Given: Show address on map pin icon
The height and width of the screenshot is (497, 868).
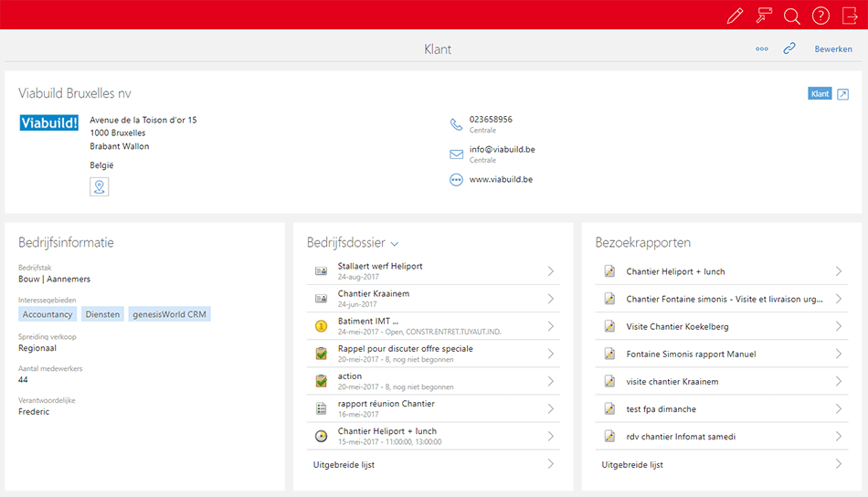Looking at the screenshot, I should coord(99,187).
